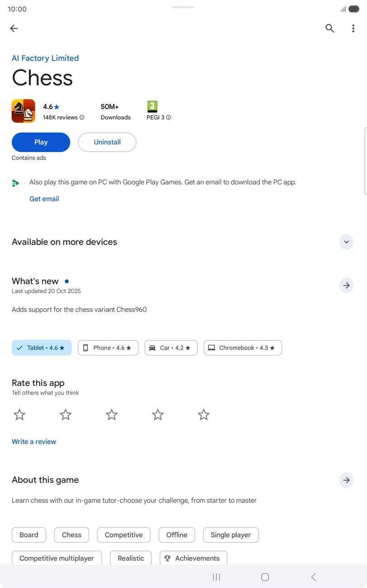Image resolution: width=367 pixels, height=588 pixels.
Task: Open About this game arrow
Action: [346, 480]
